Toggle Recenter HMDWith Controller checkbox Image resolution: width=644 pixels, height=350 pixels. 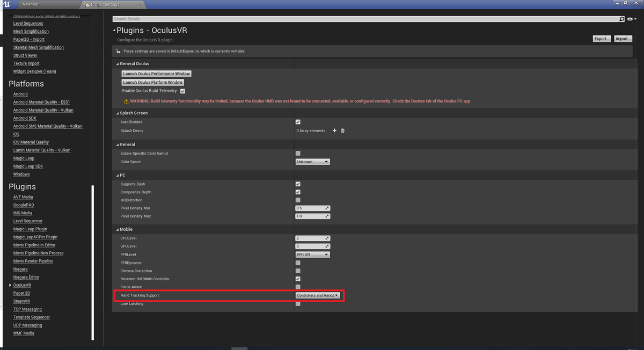click(298, 279)
